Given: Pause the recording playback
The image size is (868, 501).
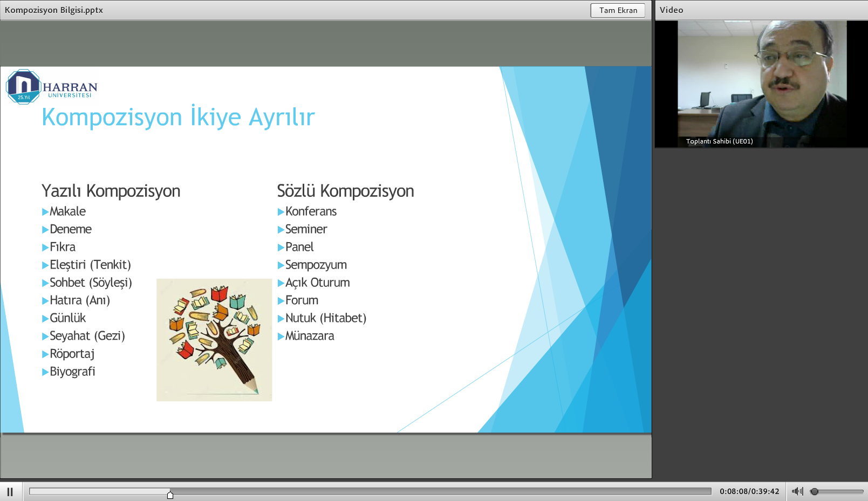Looking at the screenshot, I should click(x=10, y=492).
